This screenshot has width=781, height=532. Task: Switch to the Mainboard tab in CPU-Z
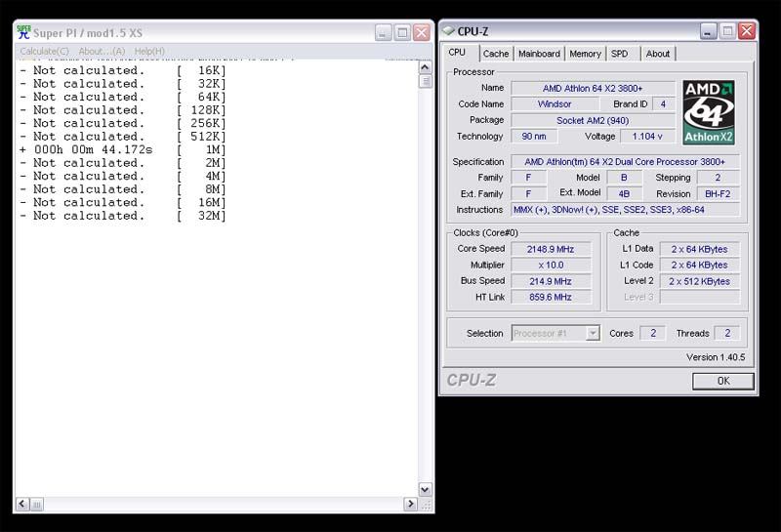(539, 54)
